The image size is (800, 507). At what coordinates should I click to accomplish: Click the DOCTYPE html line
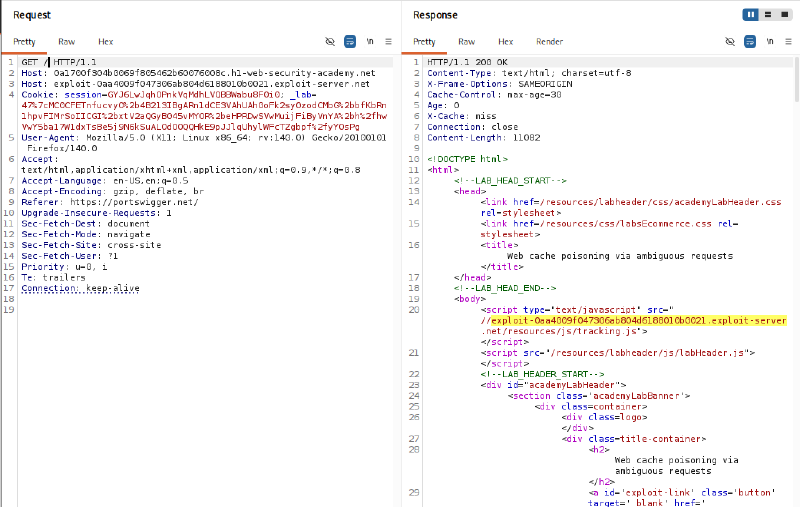(x=467, y=159)
